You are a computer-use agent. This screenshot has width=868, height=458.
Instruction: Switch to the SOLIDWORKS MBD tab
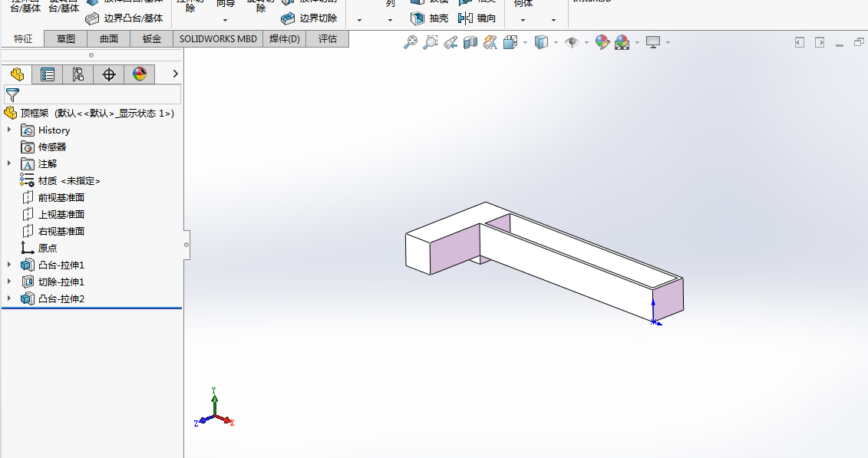(x=218, y=38)
